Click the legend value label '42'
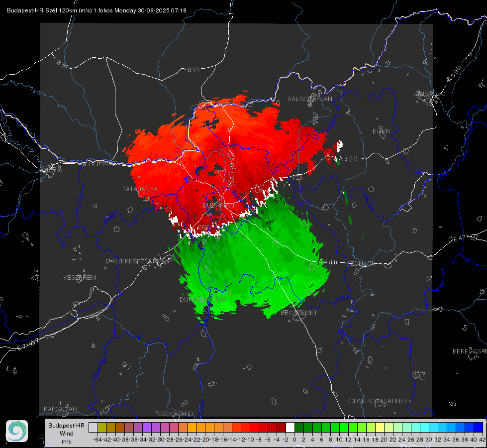The width and height of the screenshot is (487, 448). coord(483,440)
